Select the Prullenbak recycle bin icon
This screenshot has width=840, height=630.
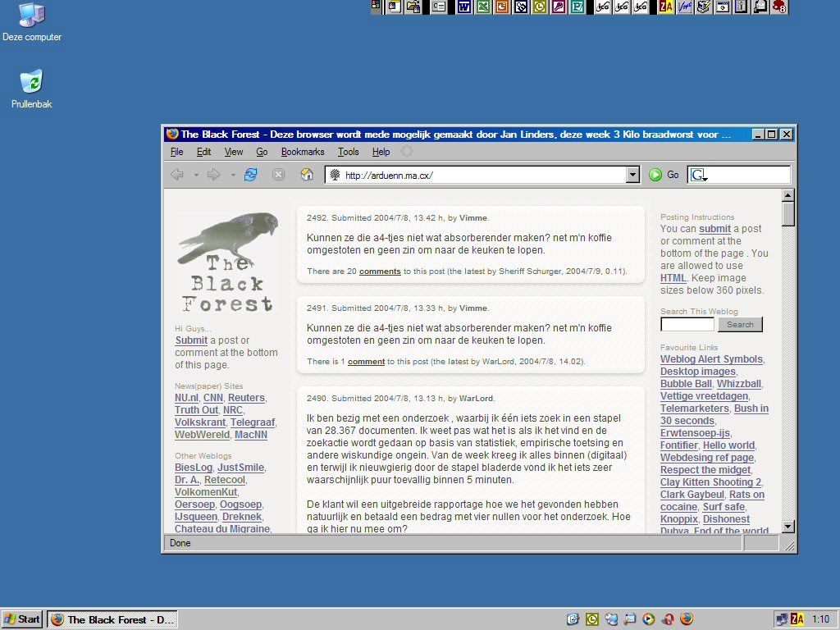click(x=32, y=89)
